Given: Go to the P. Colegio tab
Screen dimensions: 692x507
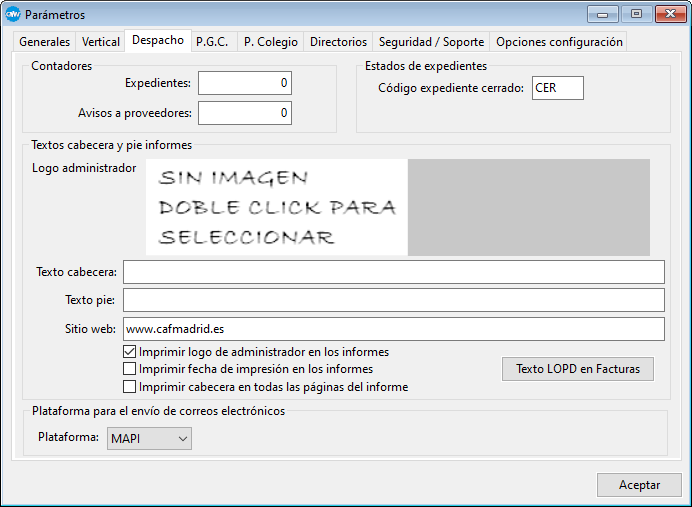Looking at the screenshot, I should (x=271, y=42).
